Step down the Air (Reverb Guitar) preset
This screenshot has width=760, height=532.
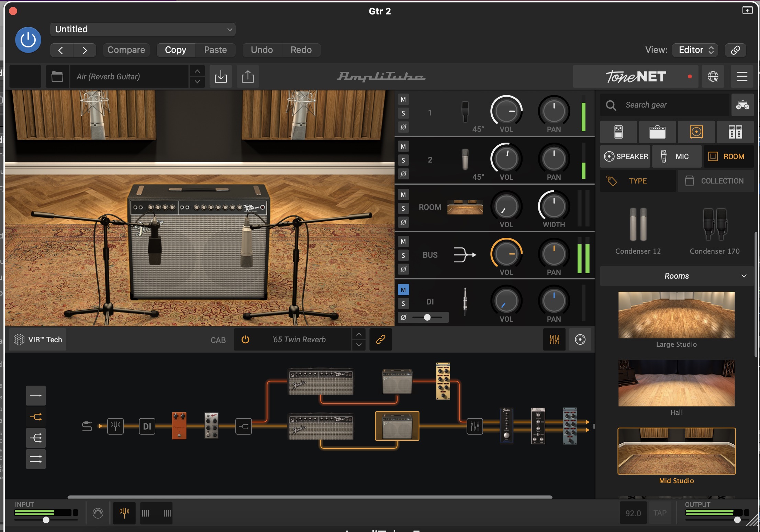pos(197,82)
